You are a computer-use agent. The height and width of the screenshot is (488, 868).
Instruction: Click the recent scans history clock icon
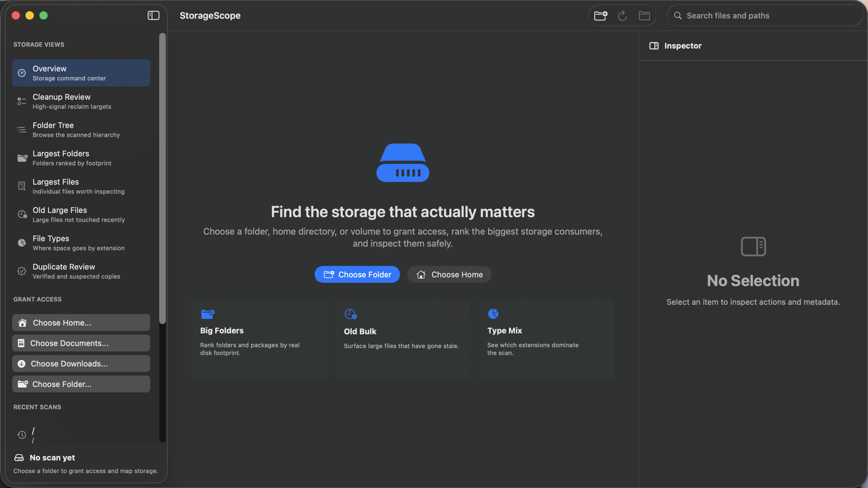tap(22, 435)
